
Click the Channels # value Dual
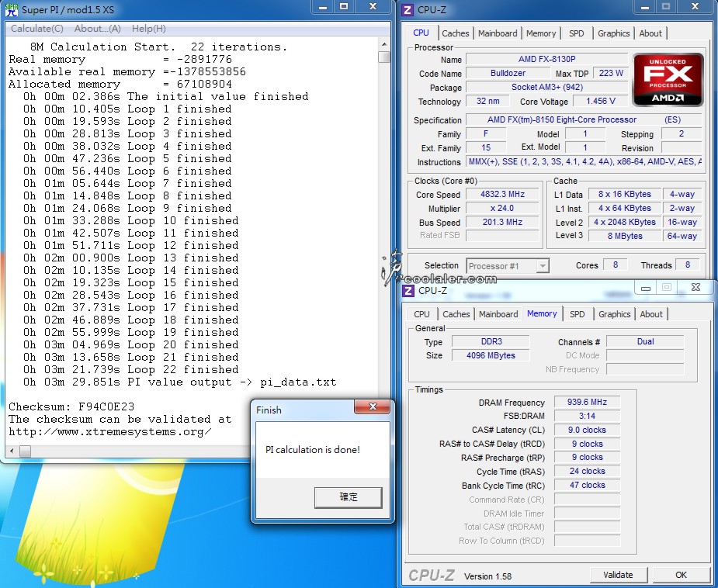pyautogui.click(x=645, y=341)
